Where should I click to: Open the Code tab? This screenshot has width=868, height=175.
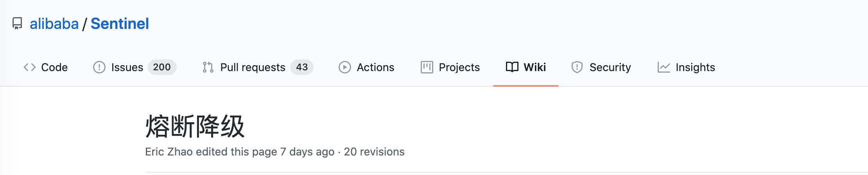[x=54, y=67]
